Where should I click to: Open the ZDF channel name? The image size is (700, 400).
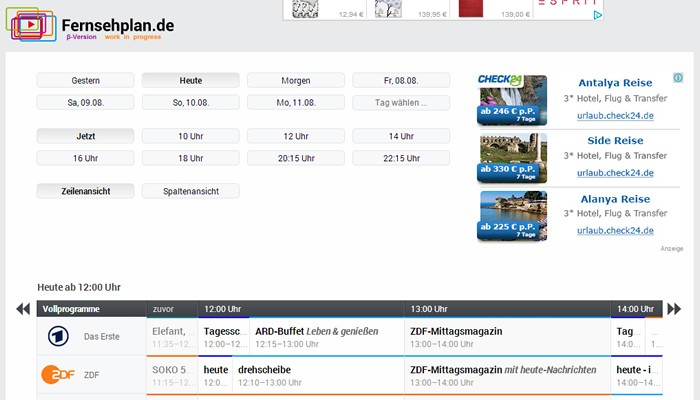(x=92, y=375)
